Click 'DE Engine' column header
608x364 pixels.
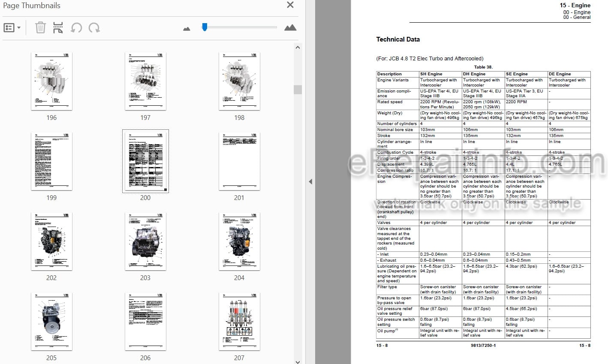tap(560, 74)
